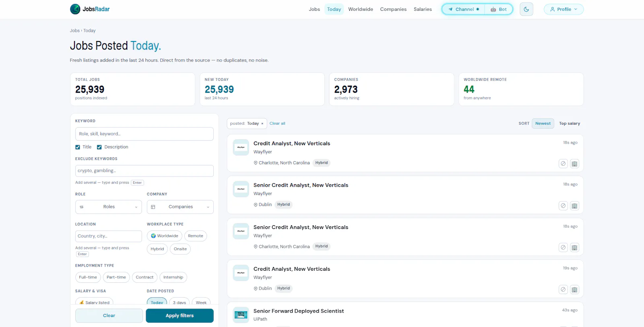
Task: Focus the keyword search field
Action: (x=144, y=134)
